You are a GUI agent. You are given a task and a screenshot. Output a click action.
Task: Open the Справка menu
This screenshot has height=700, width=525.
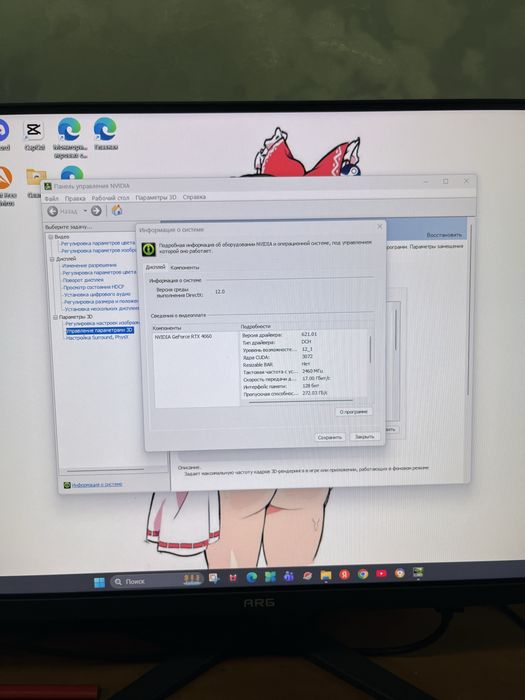194,196
